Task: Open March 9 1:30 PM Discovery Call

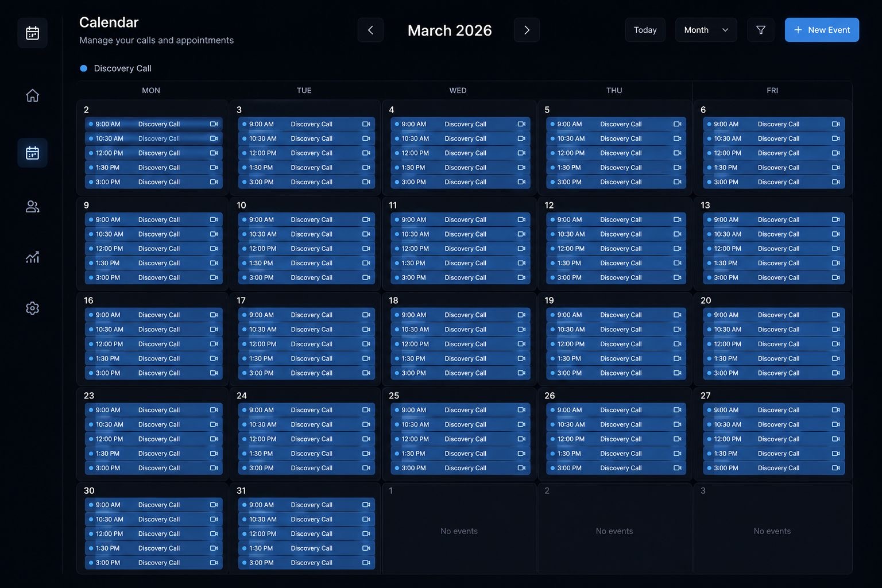Action: click(x=154, y=263)
